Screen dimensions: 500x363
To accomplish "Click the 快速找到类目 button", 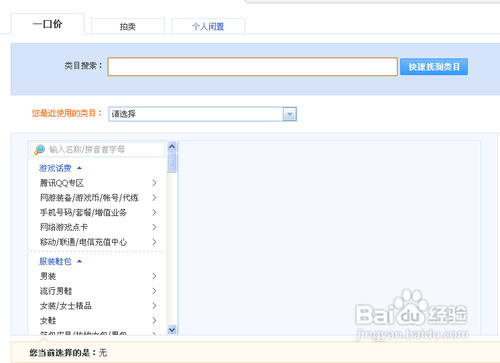I will (434, 67).
